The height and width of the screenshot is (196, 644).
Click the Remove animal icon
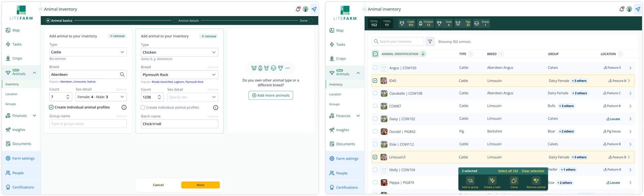tap(536, 181)
